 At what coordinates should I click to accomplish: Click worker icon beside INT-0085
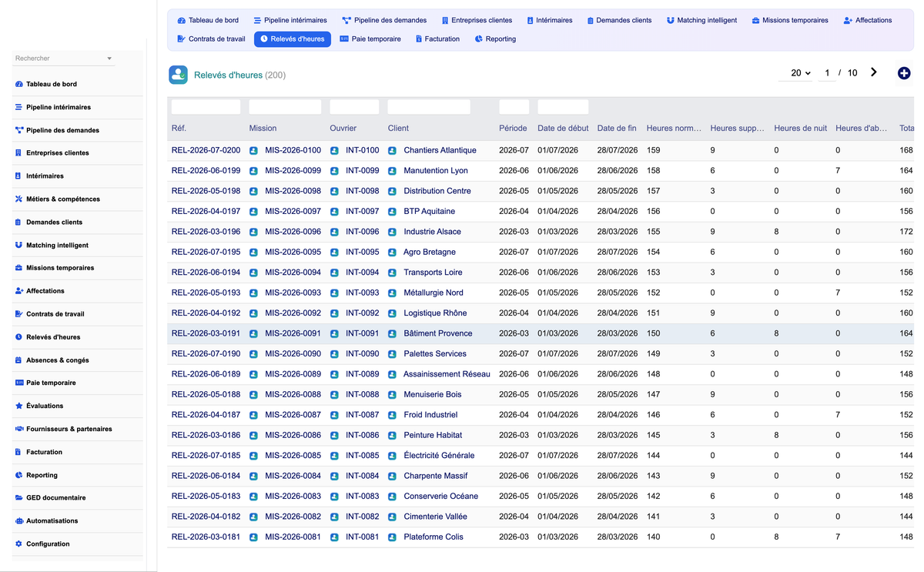click(x=334, y=456)
